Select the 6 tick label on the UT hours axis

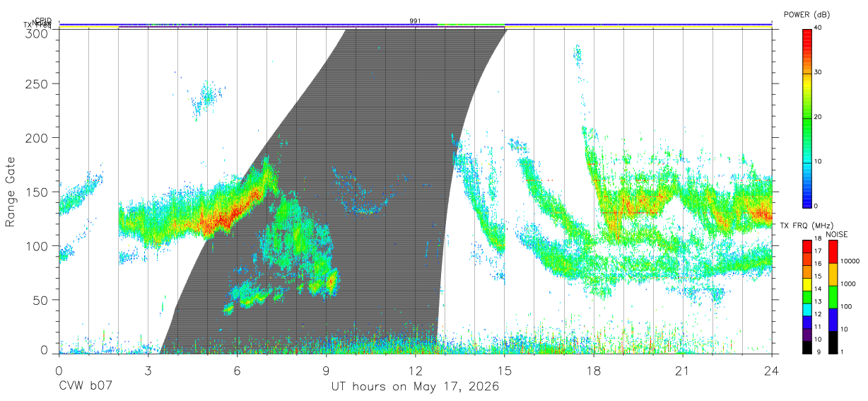237,371
